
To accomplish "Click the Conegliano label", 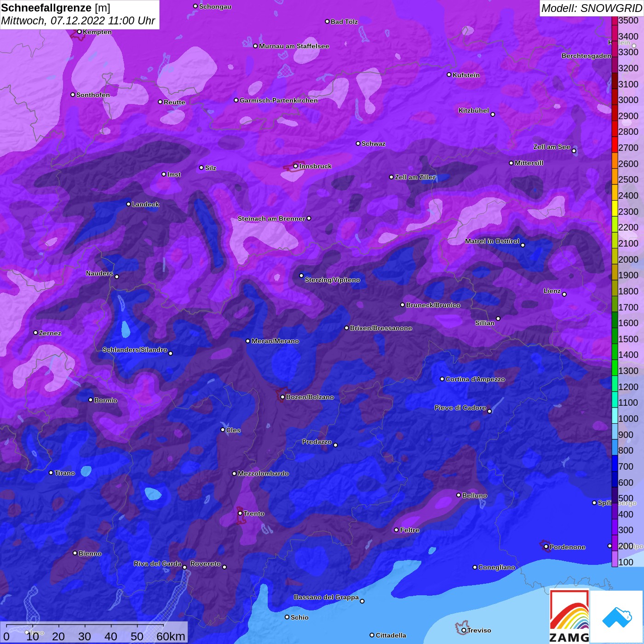I will click(497, 567).
